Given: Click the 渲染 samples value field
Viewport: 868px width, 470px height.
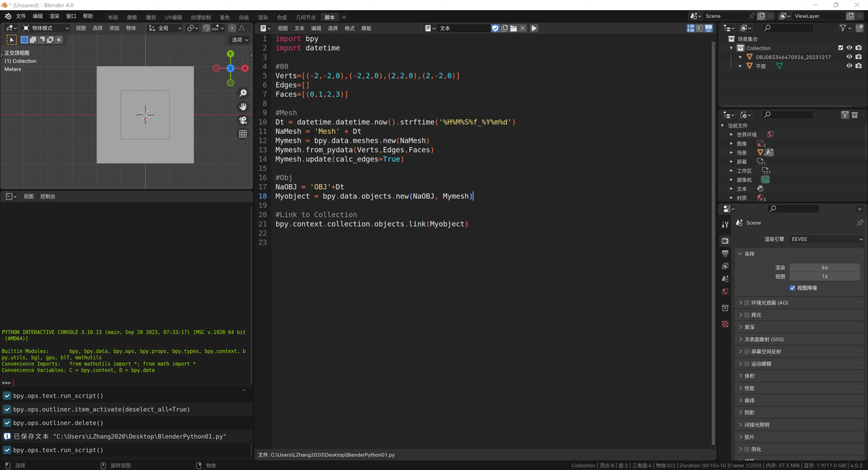Looking at the screenshot, I should click(x=824, y=268).
